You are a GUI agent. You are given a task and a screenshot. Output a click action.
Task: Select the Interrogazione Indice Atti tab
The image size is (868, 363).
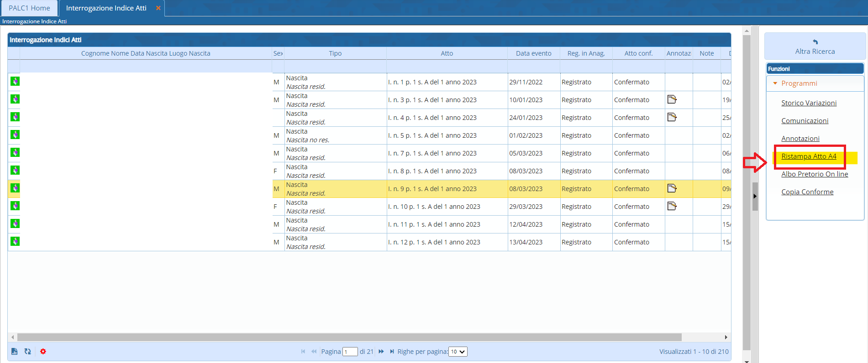(106, 8)
